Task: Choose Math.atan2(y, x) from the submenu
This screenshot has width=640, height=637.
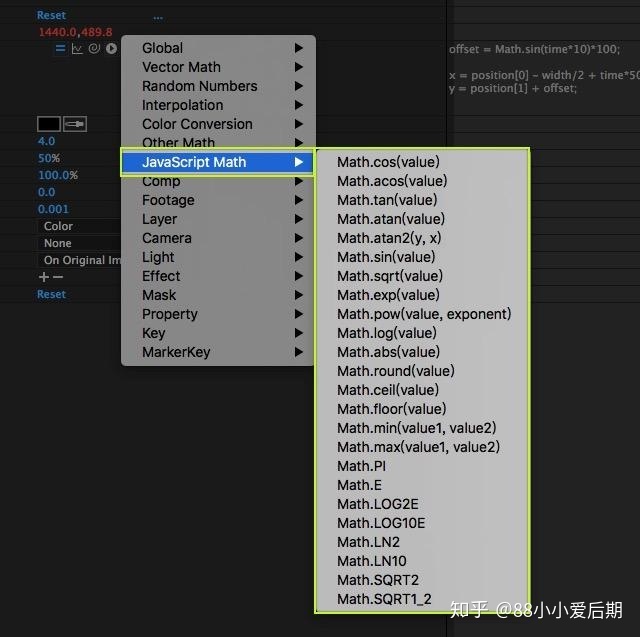Action: point(422,238)
